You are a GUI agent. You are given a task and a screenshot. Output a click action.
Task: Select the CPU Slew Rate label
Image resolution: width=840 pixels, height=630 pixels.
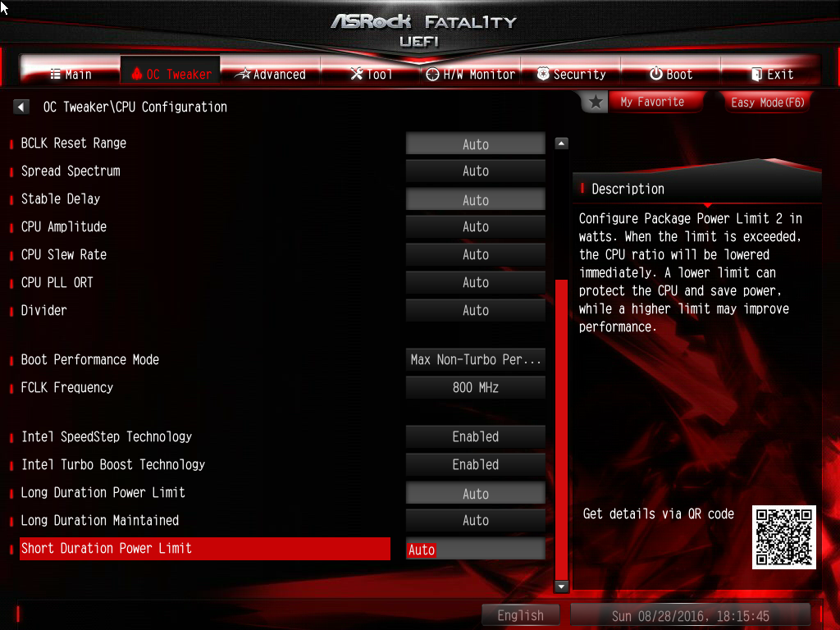(64, 254)
